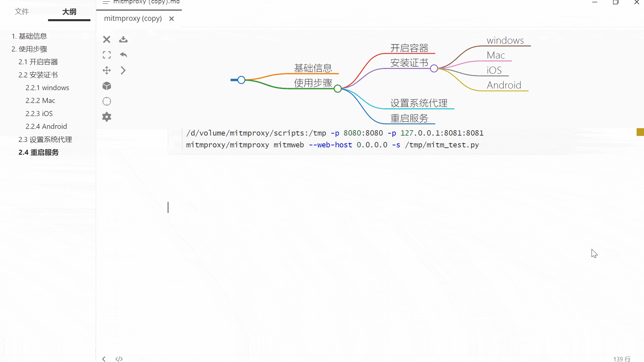Viewport: 644px width, 362px height.
Task: Collapse the mindmap root node circle
Action: point(241,80)
